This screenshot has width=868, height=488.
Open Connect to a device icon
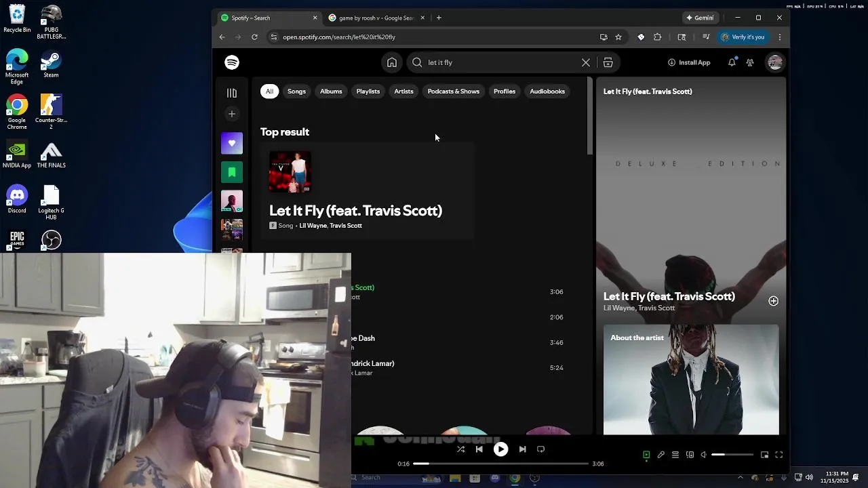tap(690, 455)
